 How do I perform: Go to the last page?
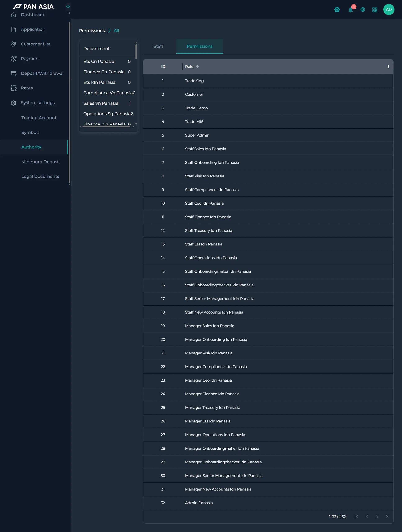coord(388,517)
